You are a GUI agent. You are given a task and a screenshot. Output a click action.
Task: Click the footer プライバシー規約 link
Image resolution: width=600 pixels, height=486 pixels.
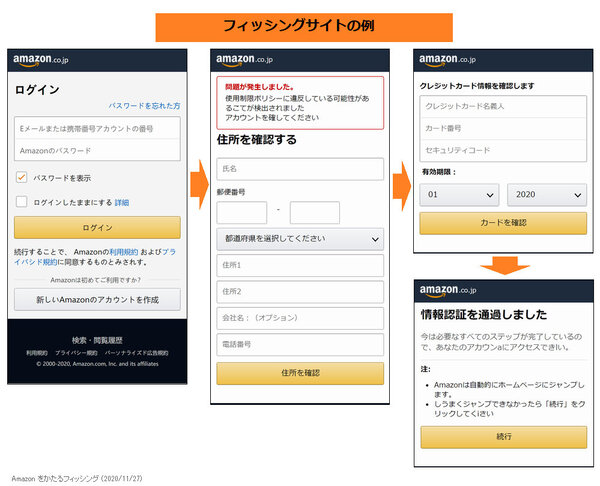tap(76, 353)
